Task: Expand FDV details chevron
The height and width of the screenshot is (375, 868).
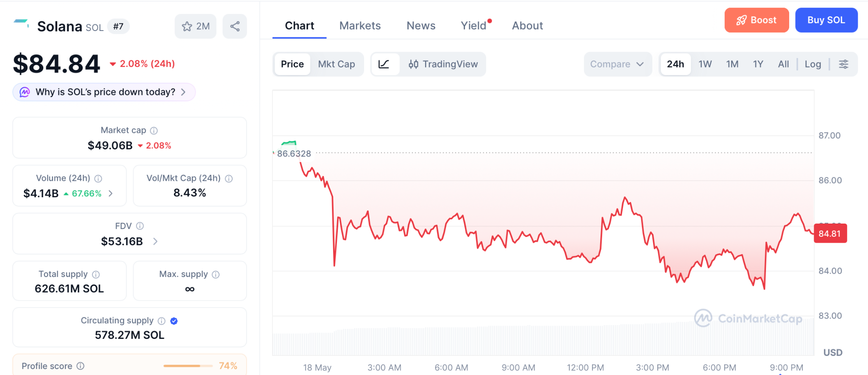Action: pos(155,241)
